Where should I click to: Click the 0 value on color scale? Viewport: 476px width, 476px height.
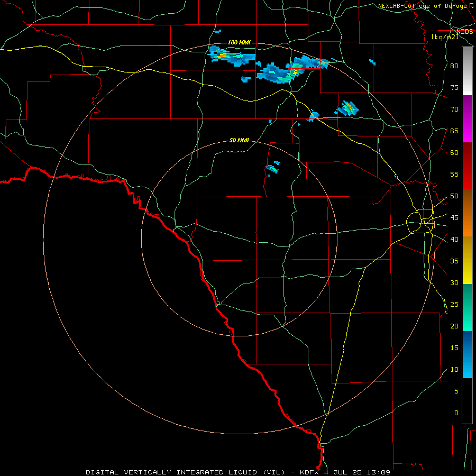coord(456,413)
